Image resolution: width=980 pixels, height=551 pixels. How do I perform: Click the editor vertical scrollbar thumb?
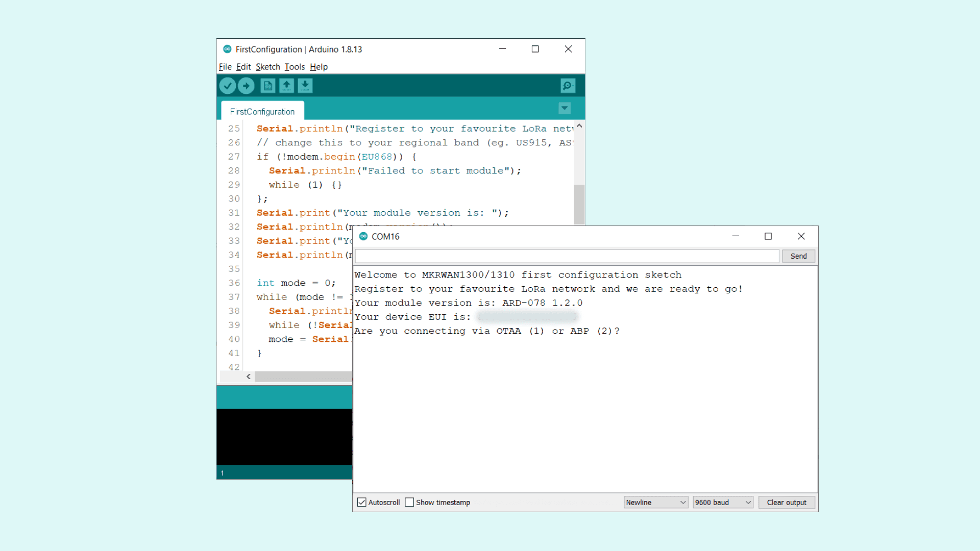coord(579,204)
